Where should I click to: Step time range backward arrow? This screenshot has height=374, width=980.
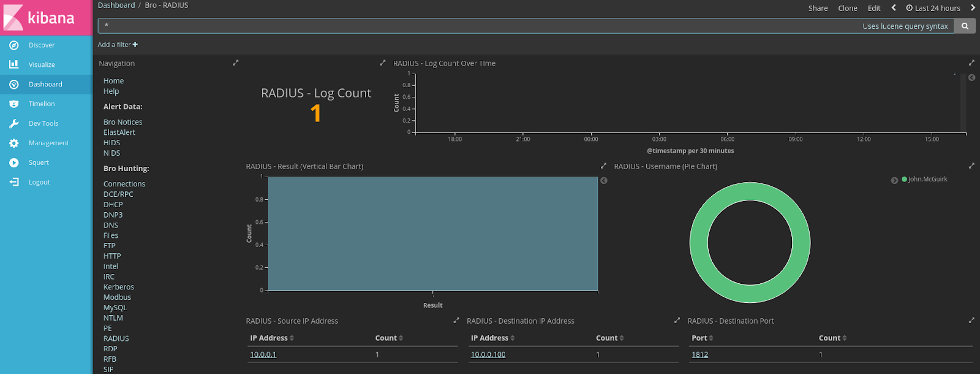click(x=894, y=8)
